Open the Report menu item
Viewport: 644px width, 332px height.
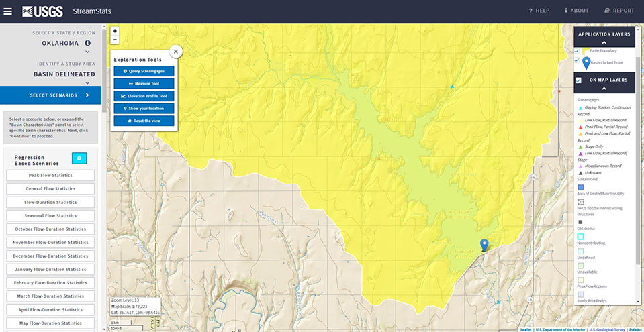click(x=619, y=11)
